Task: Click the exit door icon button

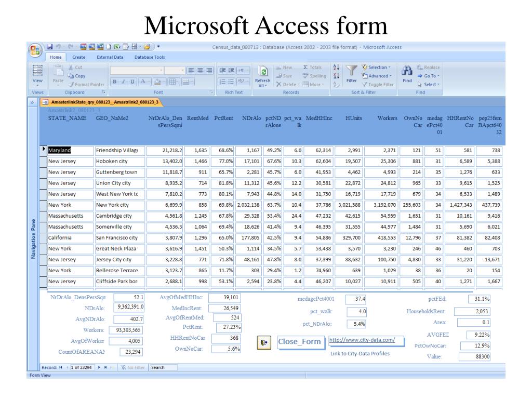Action: 264,343
